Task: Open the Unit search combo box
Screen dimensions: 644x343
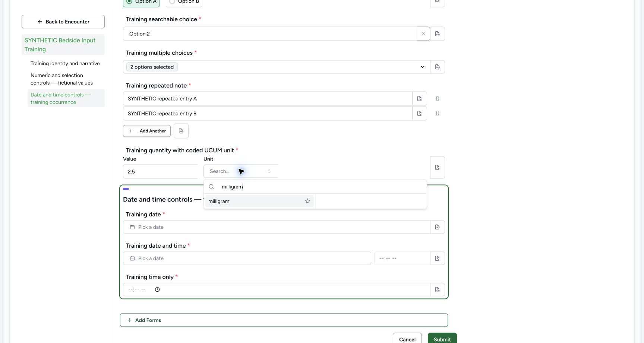Action: point(241,171)
